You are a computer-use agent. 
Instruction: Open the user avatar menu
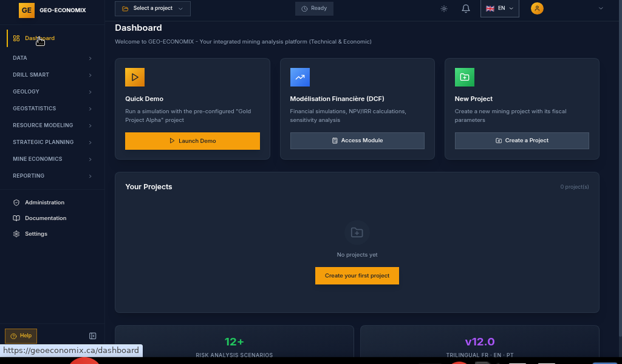tap(537, 8)
